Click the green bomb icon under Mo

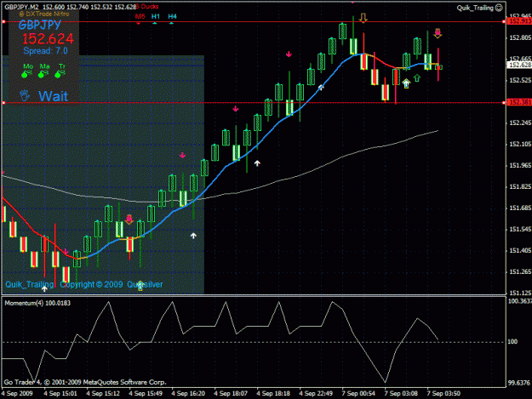click(26, 74)
